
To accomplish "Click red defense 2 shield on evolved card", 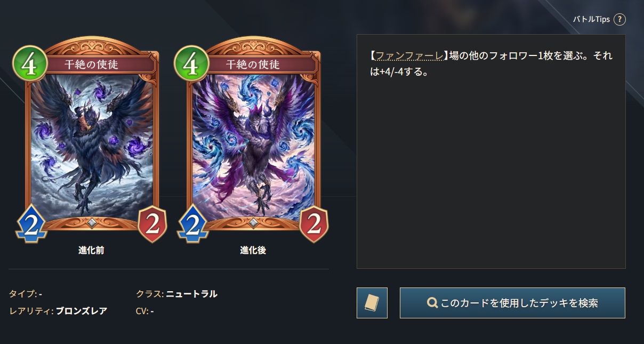I will [314, 225].
